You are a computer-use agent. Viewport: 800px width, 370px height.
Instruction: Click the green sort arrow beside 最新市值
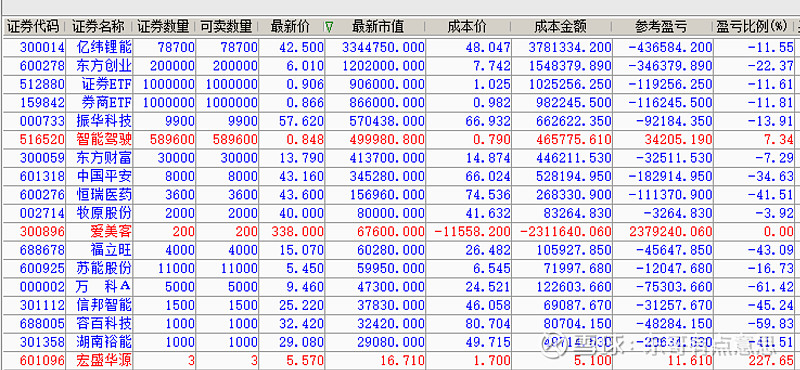coord(329,27)
